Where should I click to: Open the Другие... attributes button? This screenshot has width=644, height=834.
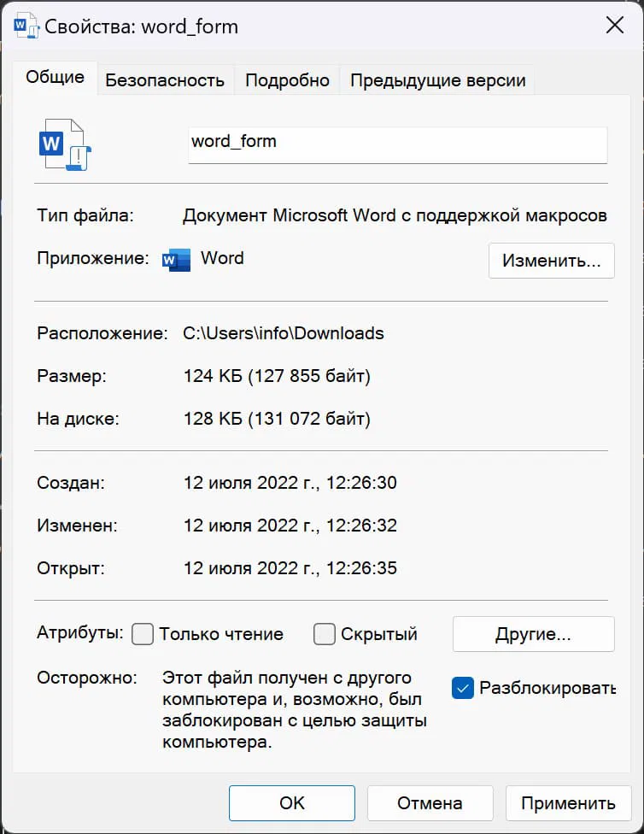(533, 634)
